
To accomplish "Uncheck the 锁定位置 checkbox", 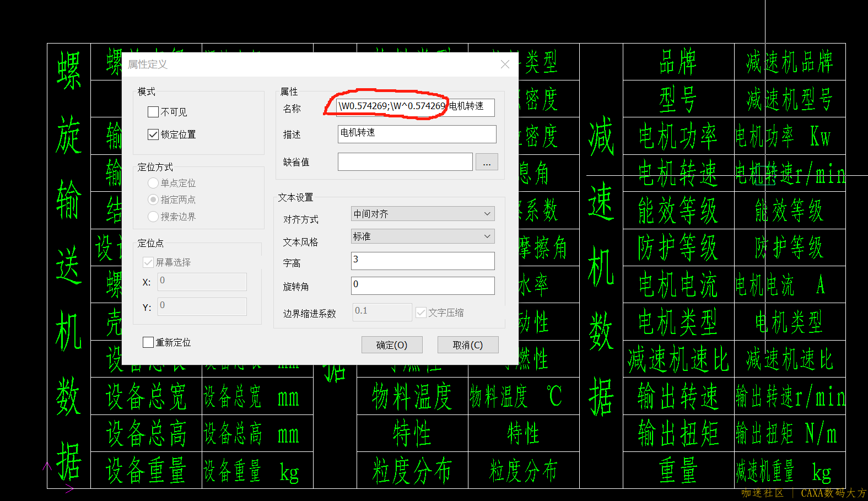I will click(153, 134).
